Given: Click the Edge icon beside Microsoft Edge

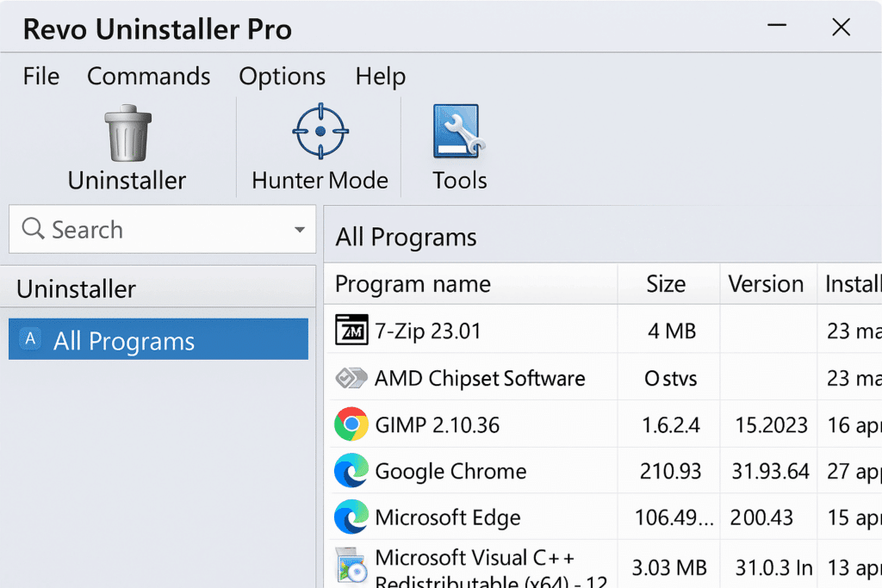Looking at the screenshot, I should point(351,517).
